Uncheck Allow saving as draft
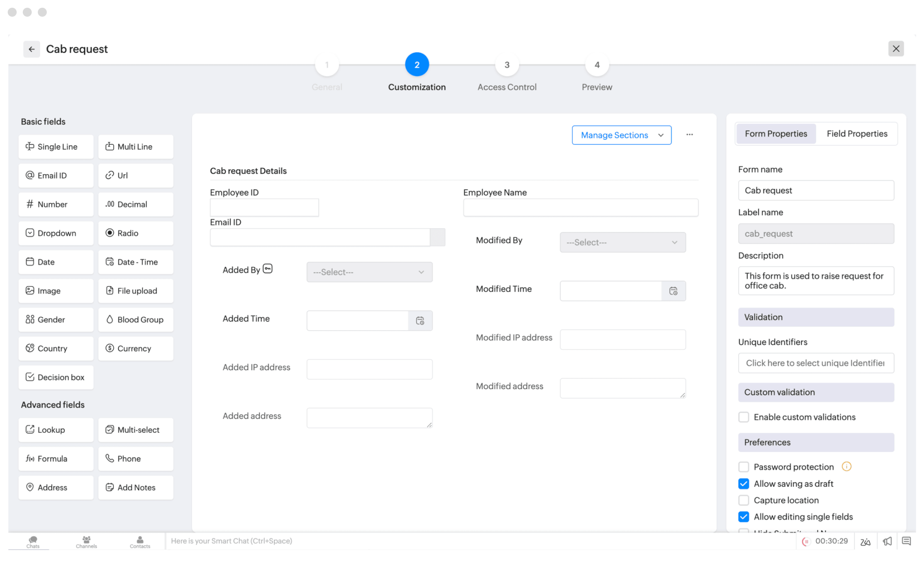This screenshot has height=563, width=924. coord(744,484)
